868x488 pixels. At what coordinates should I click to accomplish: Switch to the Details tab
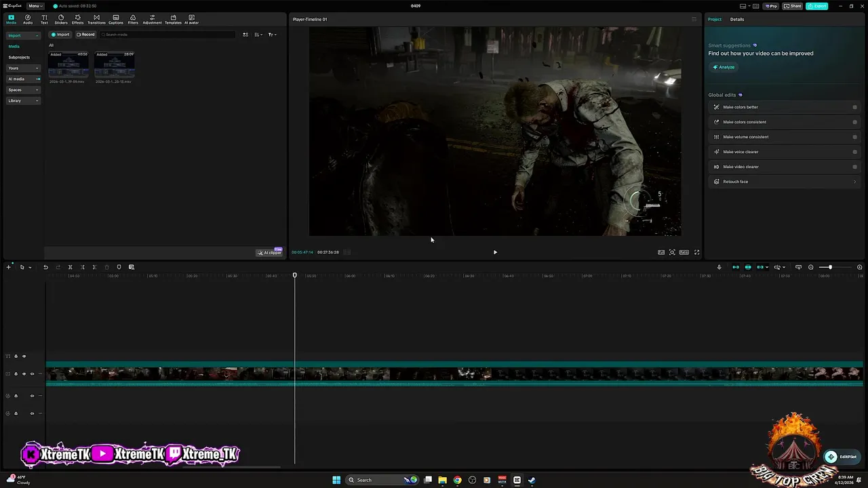click(x=737, y=19)
